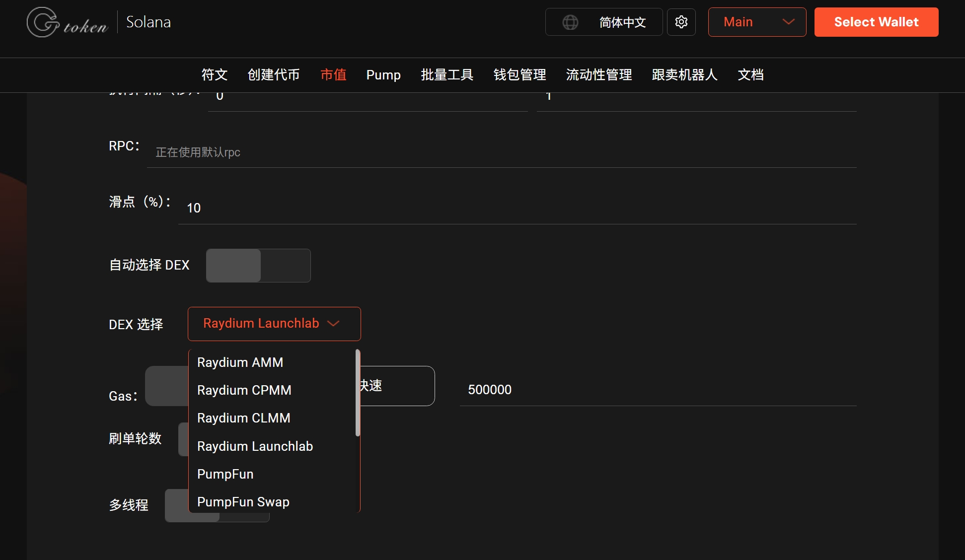
Task: Click the RPC input field
Action: click(502, 152)
